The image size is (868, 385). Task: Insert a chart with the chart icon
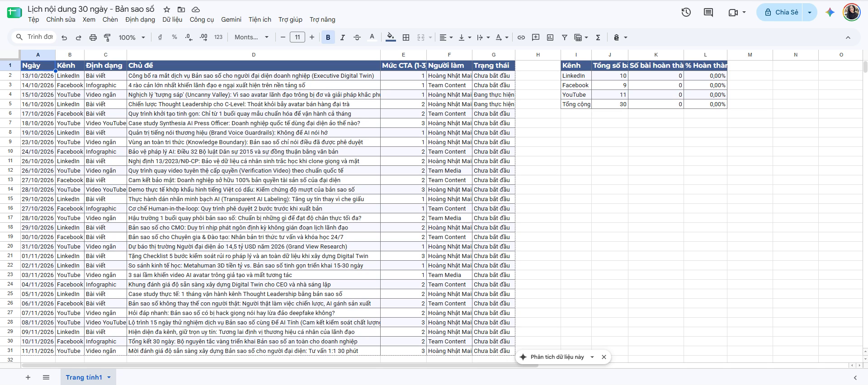pyautogui.click(x=550, y=38)
